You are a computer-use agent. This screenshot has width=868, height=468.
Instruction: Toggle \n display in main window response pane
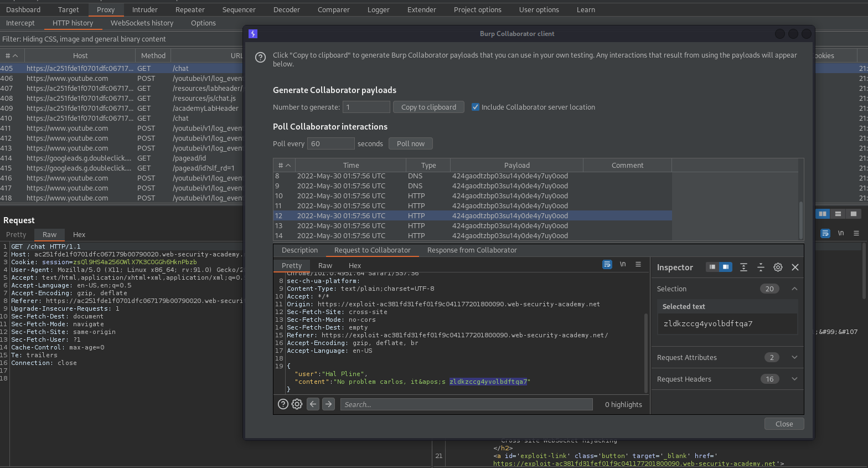click(x=841, y=233)
